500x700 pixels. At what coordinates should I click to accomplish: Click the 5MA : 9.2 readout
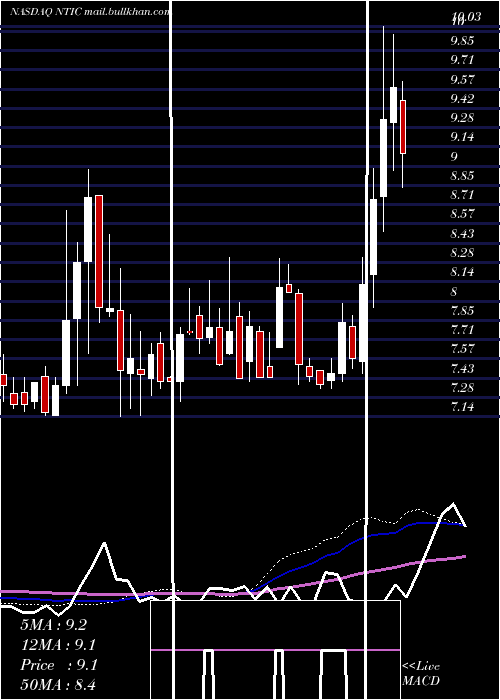(x=54, y=625)
